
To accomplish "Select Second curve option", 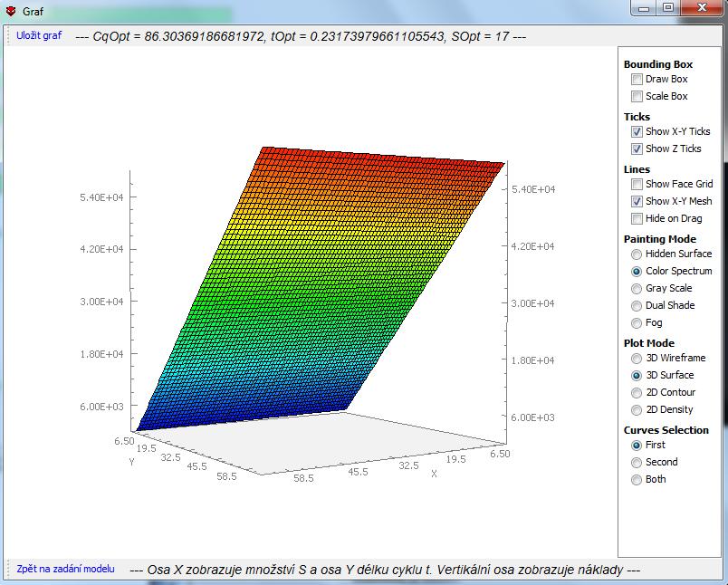I will 637,463.
